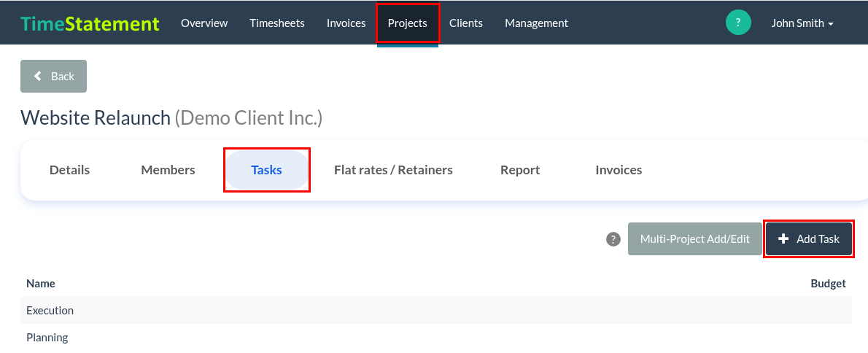
Task: Switch to the Members tab
Action: [168, 170]
